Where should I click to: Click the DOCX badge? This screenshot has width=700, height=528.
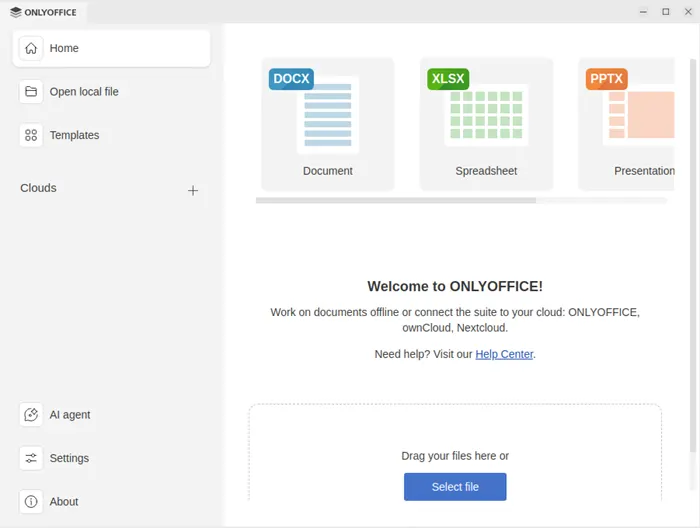click(x=291, y=79)
